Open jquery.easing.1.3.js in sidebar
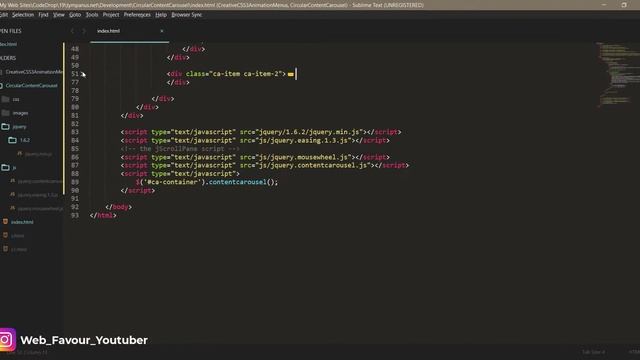Screen dimensions: 640x360 pos(38,195)
